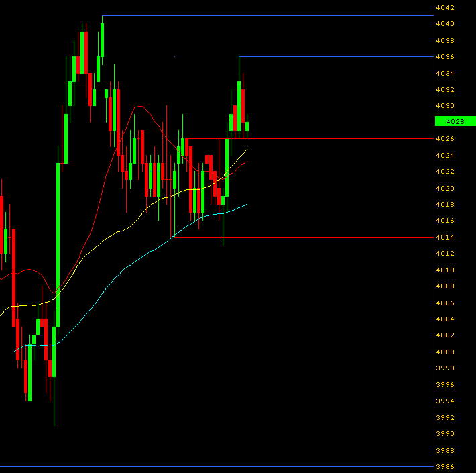Click the 4040 price axis label
The width and height of the screenshot is (476, 473).
(445, 24)
